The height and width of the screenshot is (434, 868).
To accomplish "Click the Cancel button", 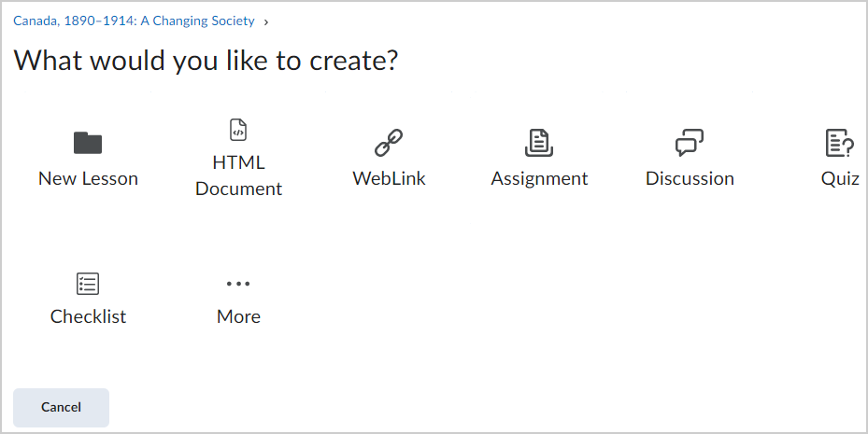I will [61, 408].
